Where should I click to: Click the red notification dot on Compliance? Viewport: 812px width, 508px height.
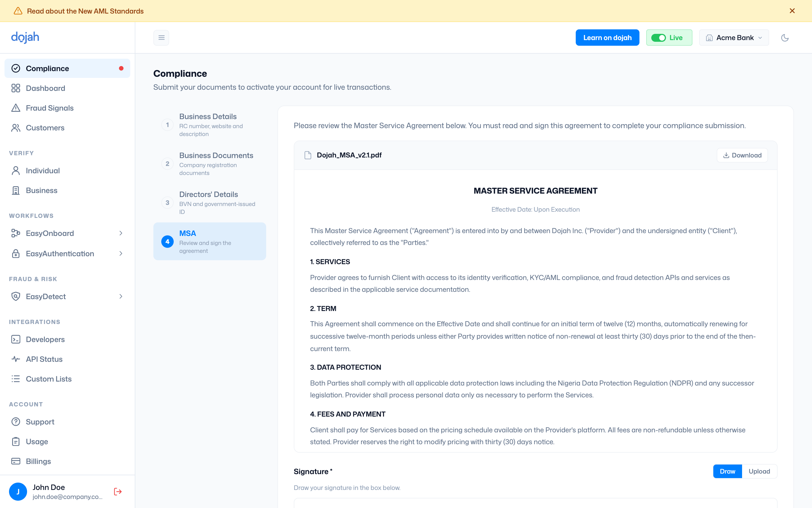[121, 69]
